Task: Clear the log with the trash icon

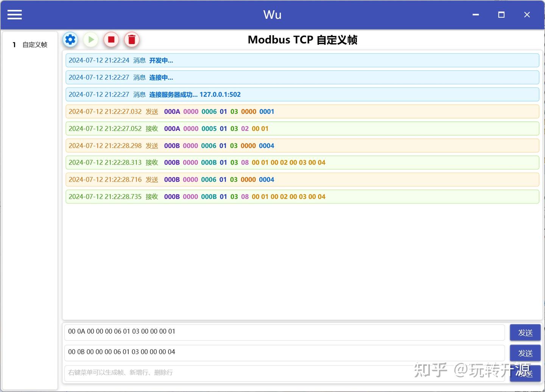Action: [132, 39]
